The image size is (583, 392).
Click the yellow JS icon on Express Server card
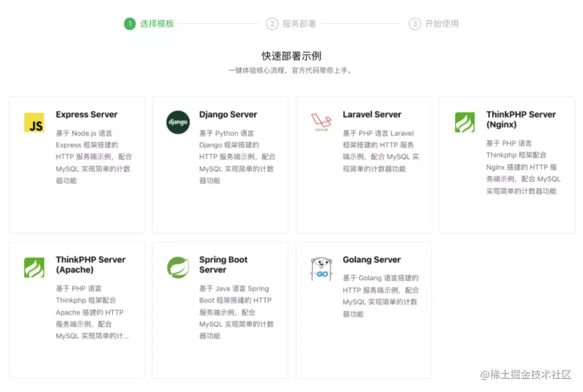click(x=34, y=122)
